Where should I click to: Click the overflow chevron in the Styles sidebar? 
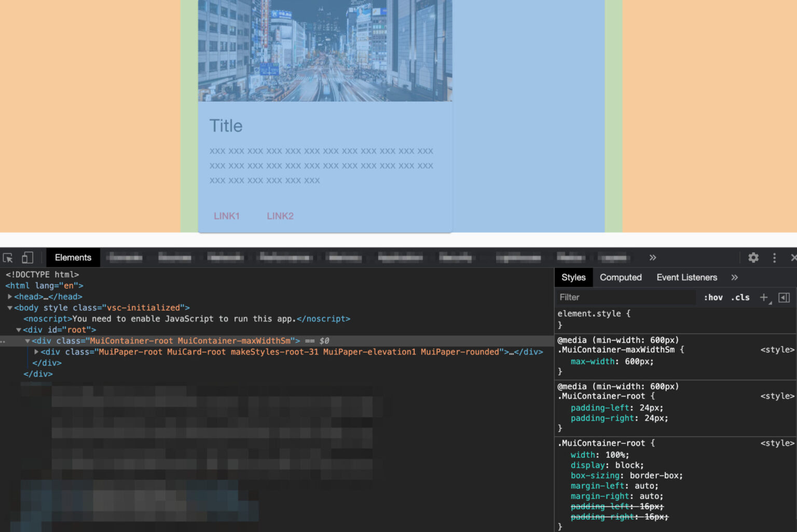(735, 277)
